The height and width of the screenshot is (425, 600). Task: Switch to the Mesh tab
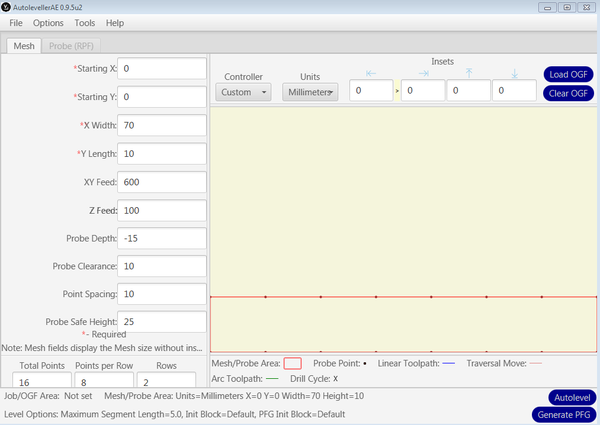pos(23,45)
